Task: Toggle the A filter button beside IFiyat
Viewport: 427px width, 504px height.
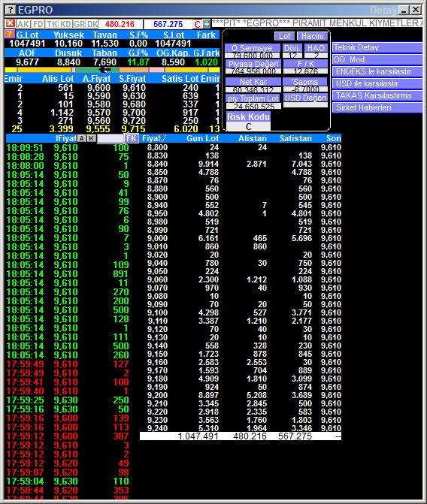Action: (82, 138)
